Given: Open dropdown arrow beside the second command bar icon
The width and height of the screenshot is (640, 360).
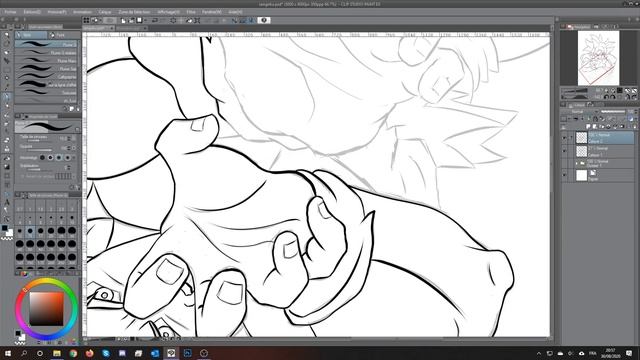Looking at the screenshot, I should point(100,20).
